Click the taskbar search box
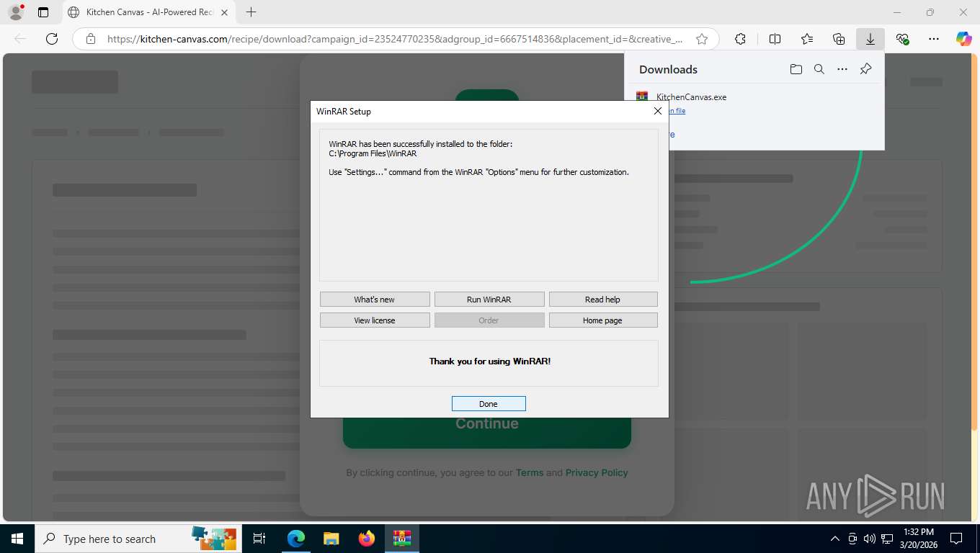980x553 pixels. pos(137,539)
